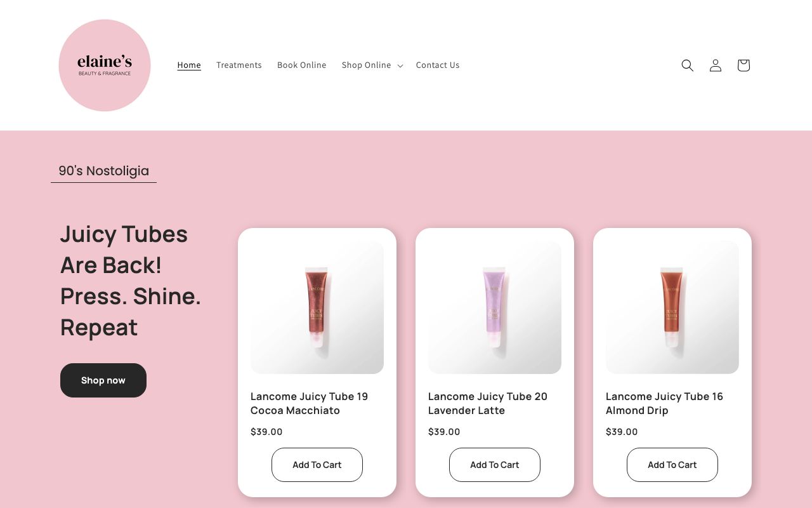Go to the Home menu item
The image size is (812, 508).
tap(189, 65)
